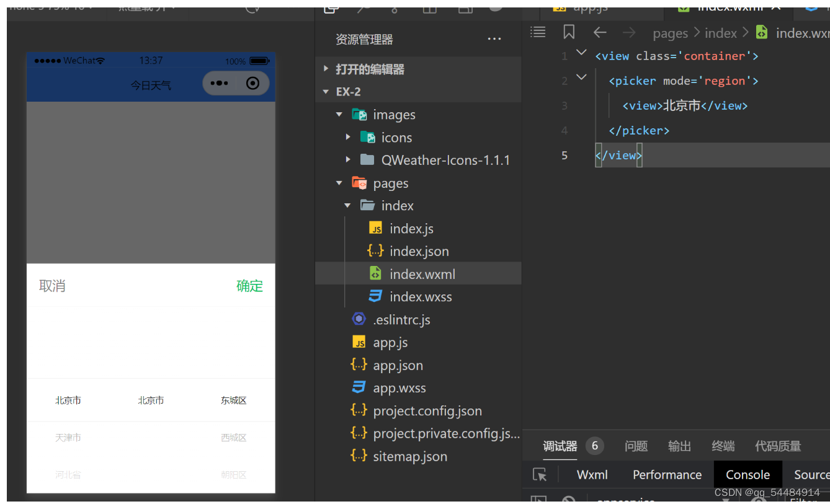830x504 pixels.
Task: Collapse the EX-2 project root
Action: pyautogui.click(x=326, y=92)
